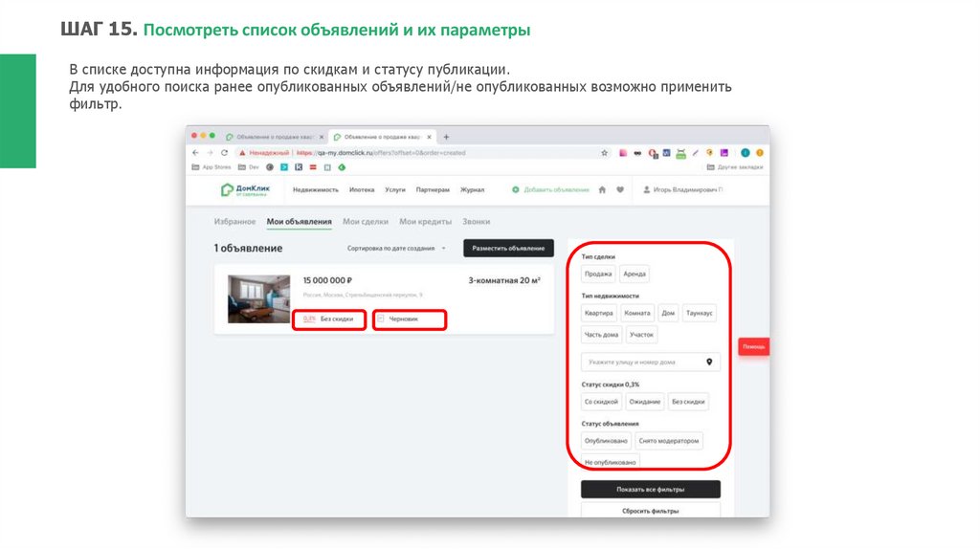Open the Dev bookmark folder
This screenshot has height=549, width=980.
[249, 167]
